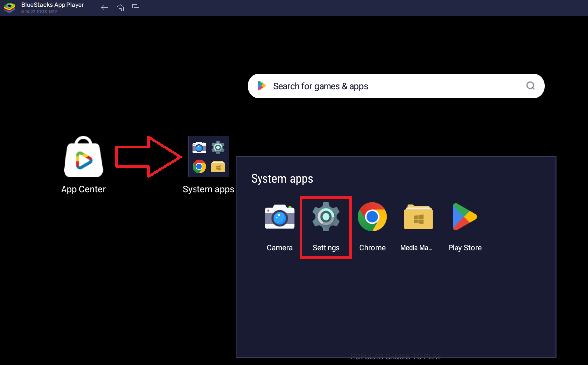Go to BlueStacks home screen icon

point(120,8)
